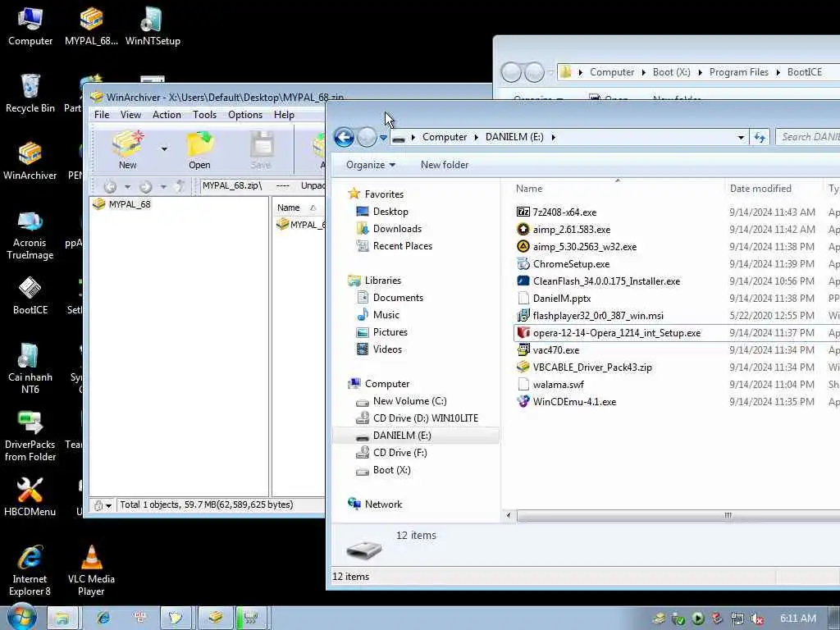This screenshot has height=630, width=840.
Task: Open Internet Explorer 8 desktop icon
Action: (x=30, y=571)
